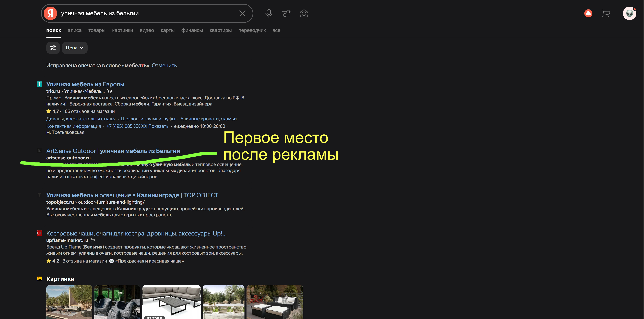Open the shopping cart icon
Screen dimensions: 644x319
(606, 13)
